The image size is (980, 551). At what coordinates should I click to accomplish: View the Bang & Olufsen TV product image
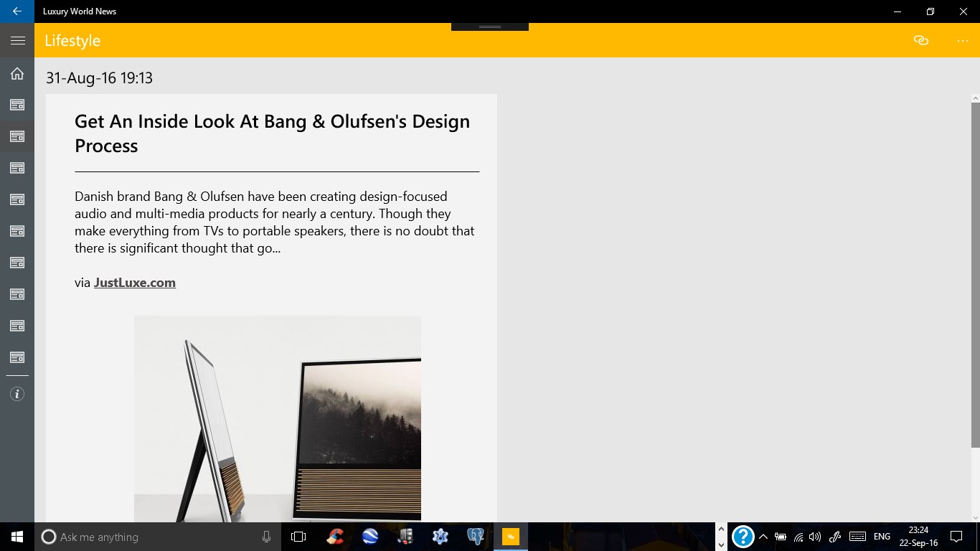278,418
